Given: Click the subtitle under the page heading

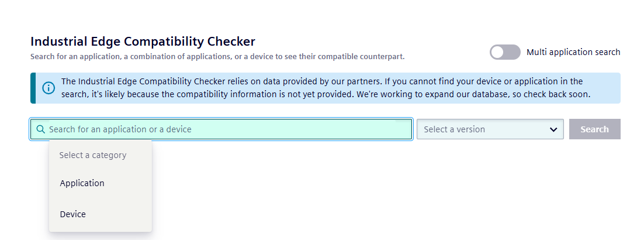Looking at the screenshot, I should (x=217, y=56).
